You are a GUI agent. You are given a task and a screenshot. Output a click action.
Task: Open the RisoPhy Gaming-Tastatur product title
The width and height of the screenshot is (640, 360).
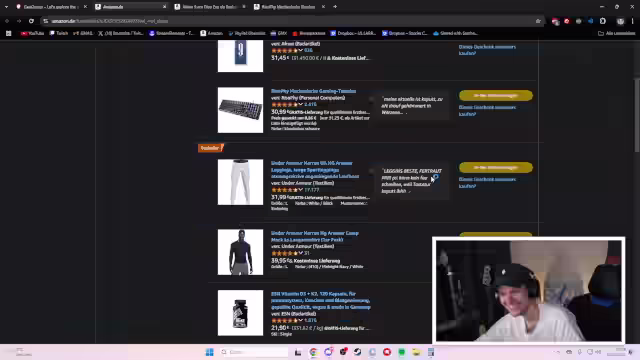point(313,91)
